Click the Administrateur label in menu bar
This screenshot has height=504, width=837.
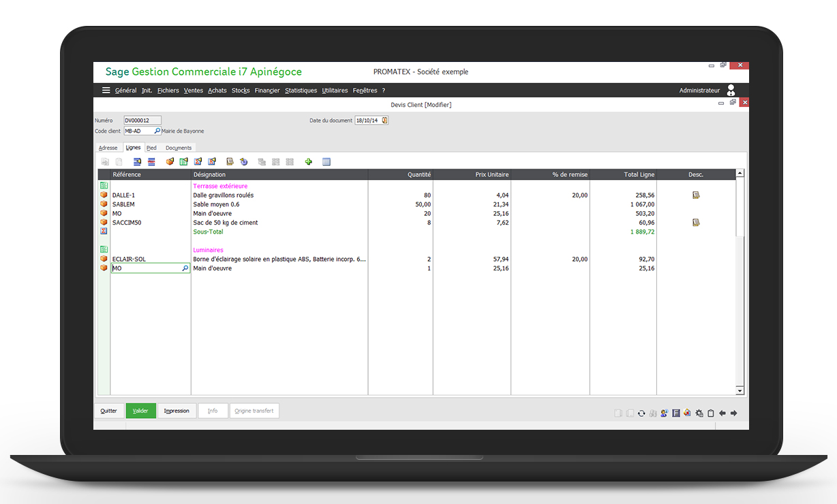click(699, 91)
